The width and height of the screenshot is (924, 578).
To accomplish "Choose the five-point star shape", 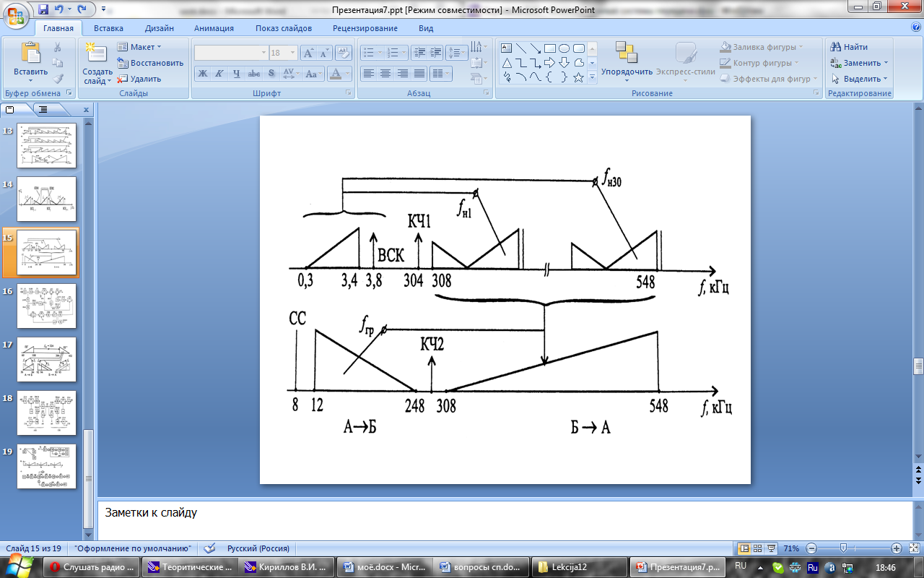I will tap(578, 77).
